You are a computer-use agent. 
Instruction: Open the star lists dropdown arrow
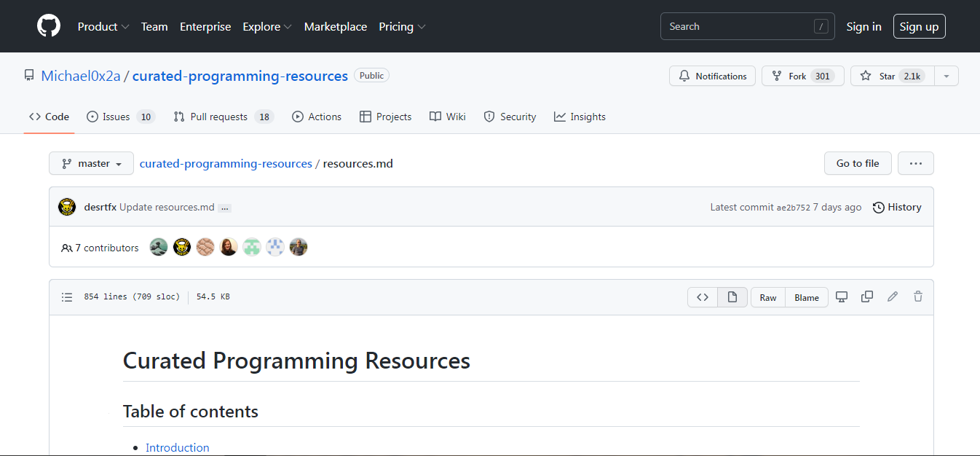pyautogui.click(x=947, y=76)
